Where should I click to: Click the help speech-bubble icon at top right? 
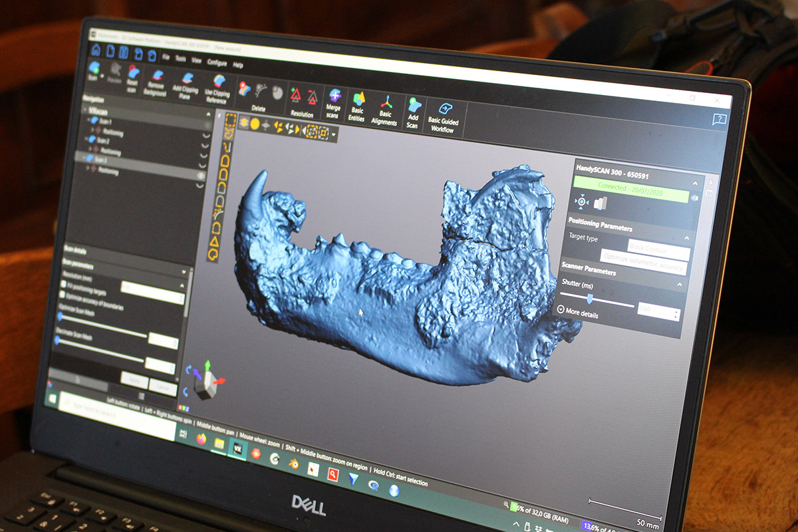718,120
